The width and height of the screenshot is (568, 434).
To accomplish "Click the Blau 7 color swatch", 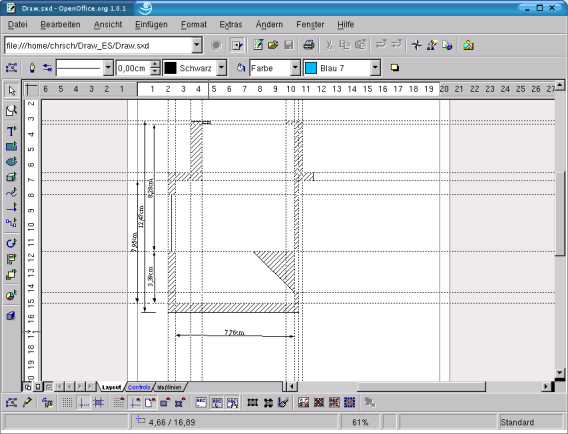I will click(311, 68).
